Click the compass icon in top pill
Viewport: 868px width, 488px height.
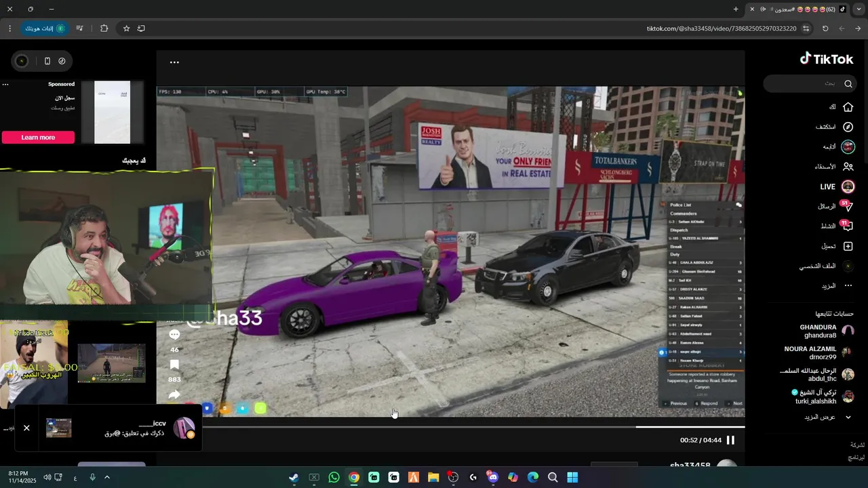[62, 61]
